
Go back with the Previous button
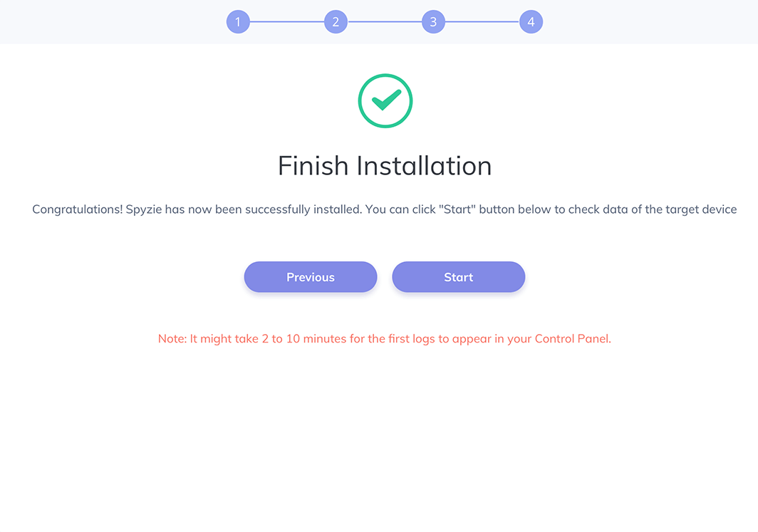tap(311, 277)
